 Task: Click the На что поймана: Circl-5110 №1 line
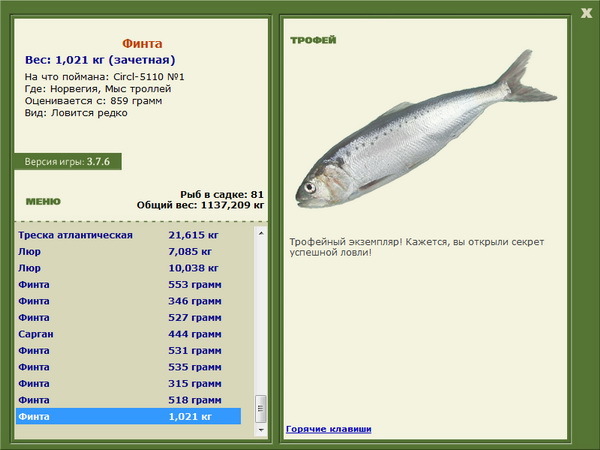[x=104, y=77]
